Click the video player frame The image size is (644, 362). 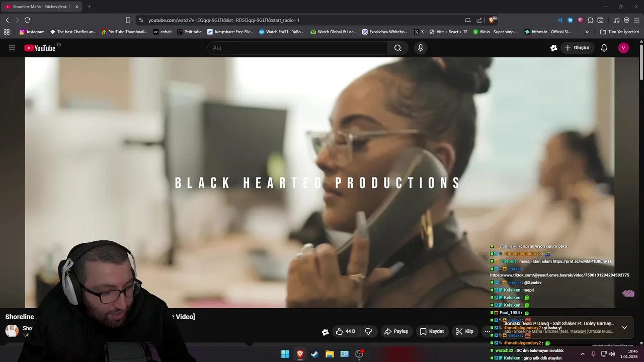pyautogui.click(x=319, y=183)
